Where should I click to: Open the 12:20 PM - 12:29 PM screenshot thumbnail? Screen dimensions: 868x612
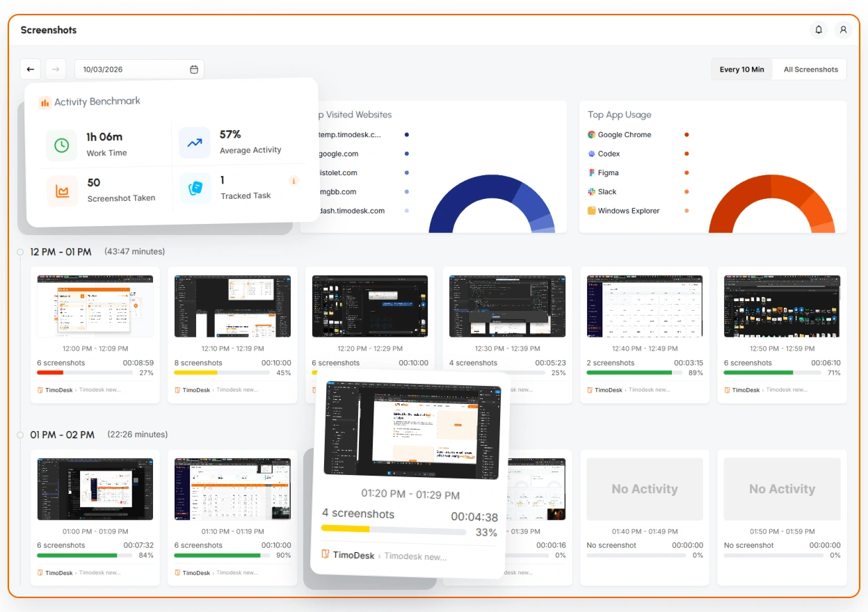(x=370, y=306)
